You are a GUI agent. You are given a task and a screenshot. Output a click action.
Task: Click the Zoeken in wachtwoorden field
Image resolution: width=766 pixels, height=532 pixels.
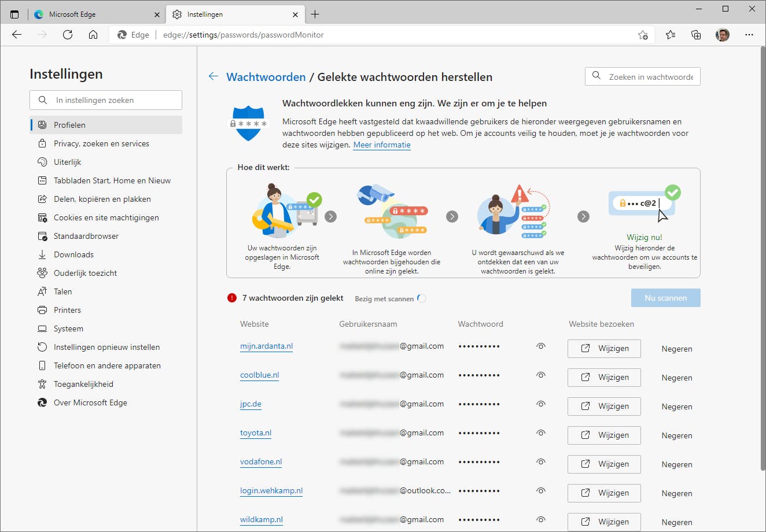[x=643, y=76]
